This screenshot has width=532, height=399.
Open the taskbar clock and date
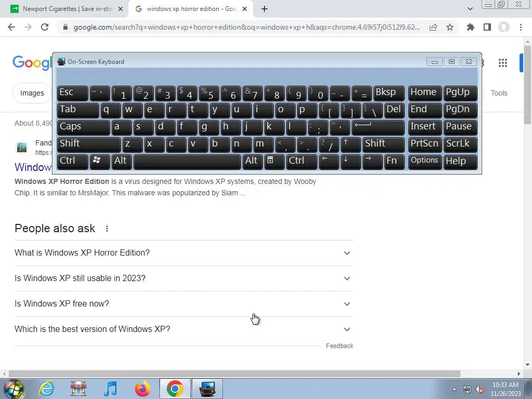[x=506, y=389]
